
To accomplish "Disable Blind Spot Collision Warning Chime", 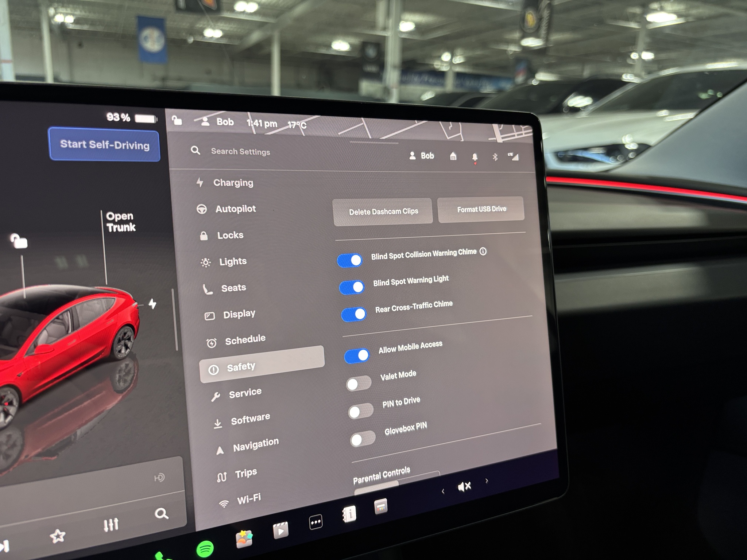I will (x=349, y=260).
